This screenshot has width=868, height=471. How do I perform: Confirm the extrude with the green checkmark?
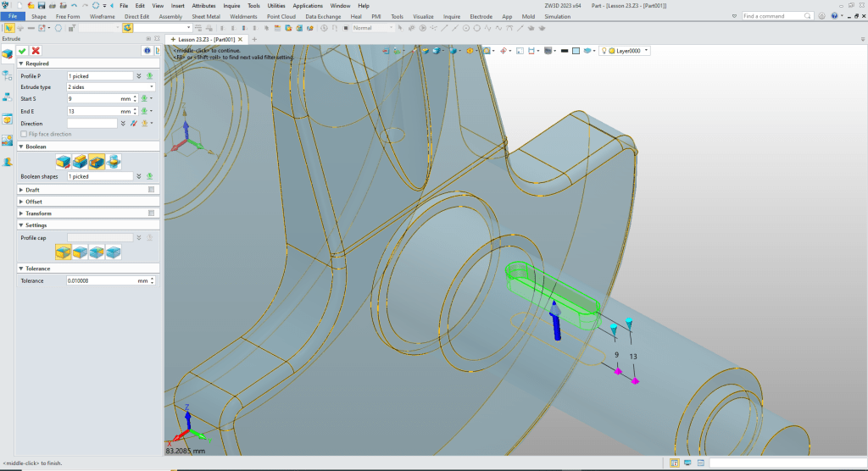coord(23,51)
